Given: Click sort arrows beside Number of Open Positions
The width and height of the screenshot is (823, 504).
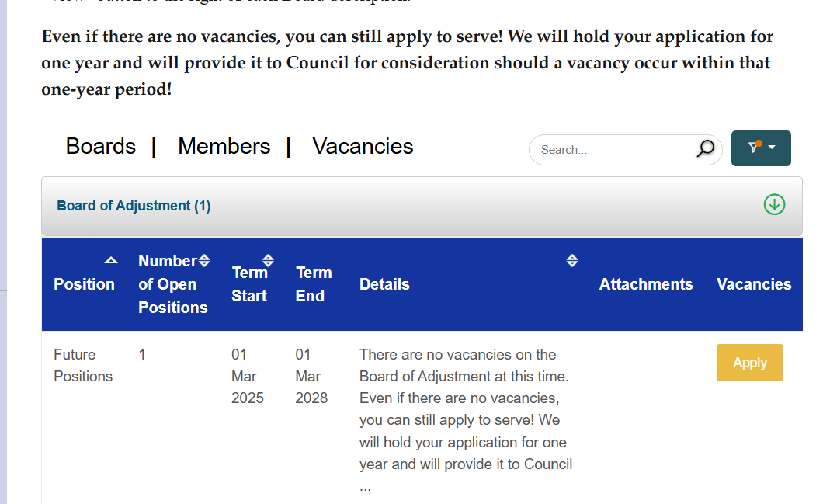Looking at the screenshot, I should point(204,260).
